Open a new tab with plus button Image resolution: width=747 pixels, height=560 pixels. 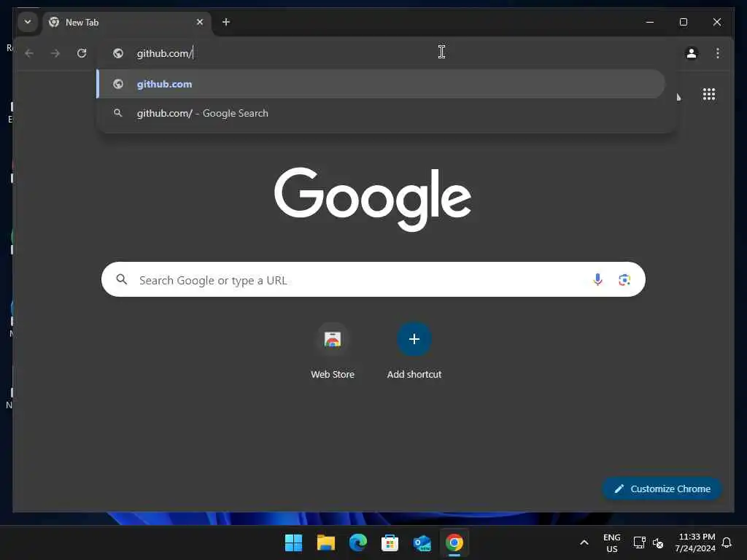pos(226,22)
